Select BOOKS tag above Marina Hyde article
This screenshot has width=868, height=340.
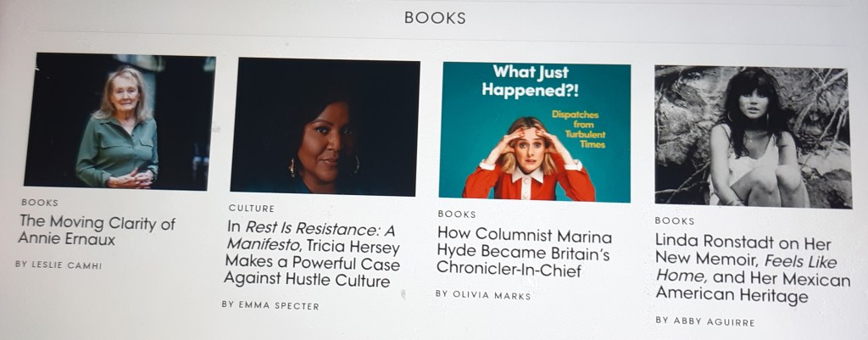[457, 214]
